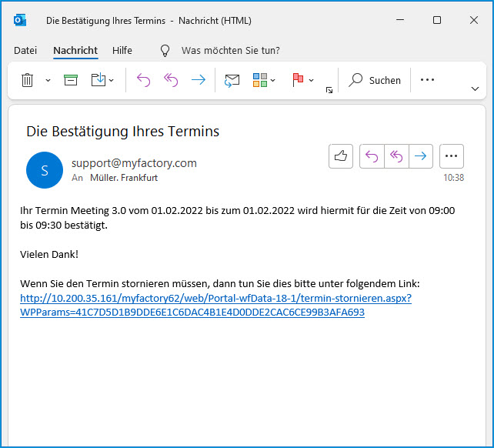The height and width of the screenshot is (448, 494).
Task: Open ribbon overflow three-dots menu
Action: point(427,80)
